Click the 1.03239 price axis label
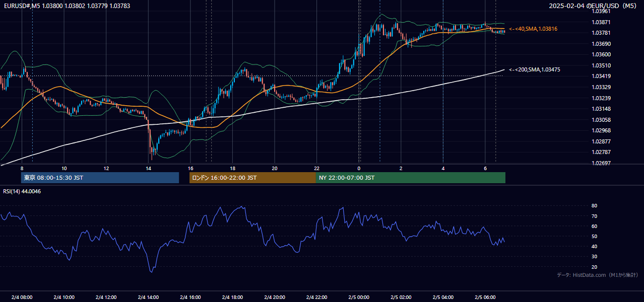This screenshot has height=302, width=644. click(x=601, y=98)
